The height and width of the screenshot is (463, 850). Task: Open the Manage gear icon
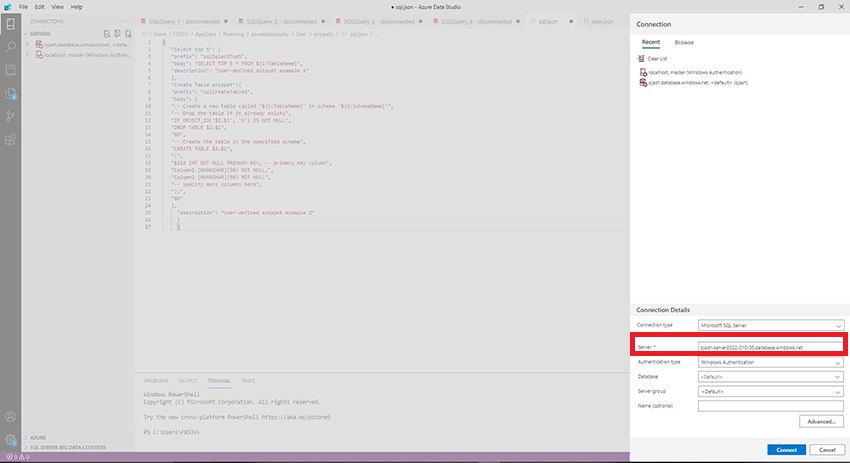[x=10, y=440]
